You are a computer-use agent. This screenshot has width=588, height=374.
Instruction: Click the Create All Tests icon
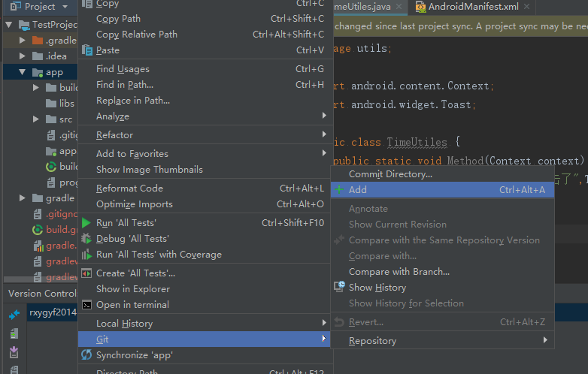coord(86,273)
